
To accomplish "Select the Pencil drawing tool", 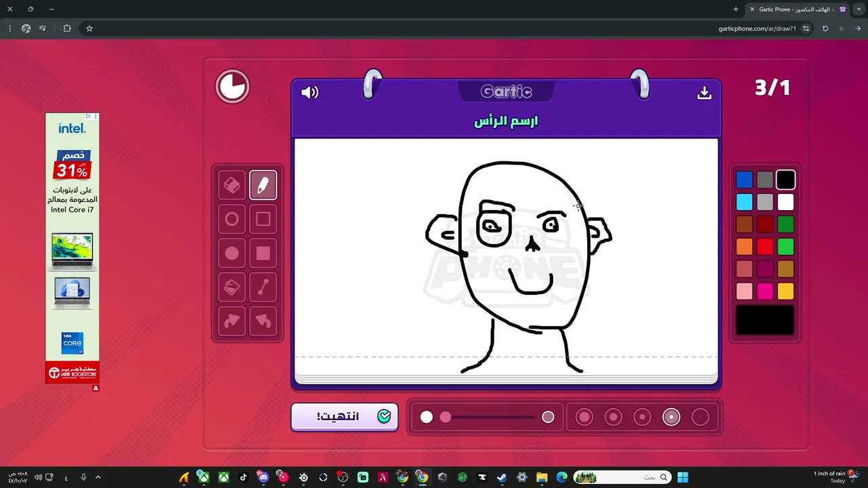I will point(263,185).
